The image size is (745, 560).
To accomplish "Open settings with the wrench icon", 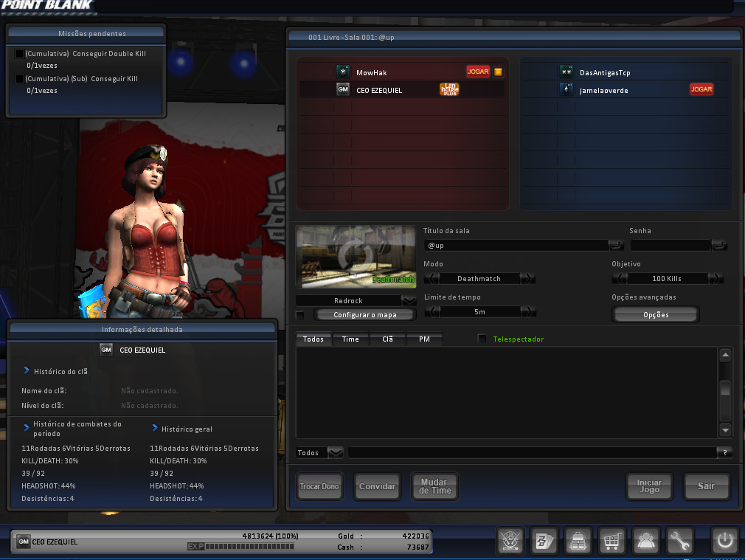I will [x=679, y=541].
